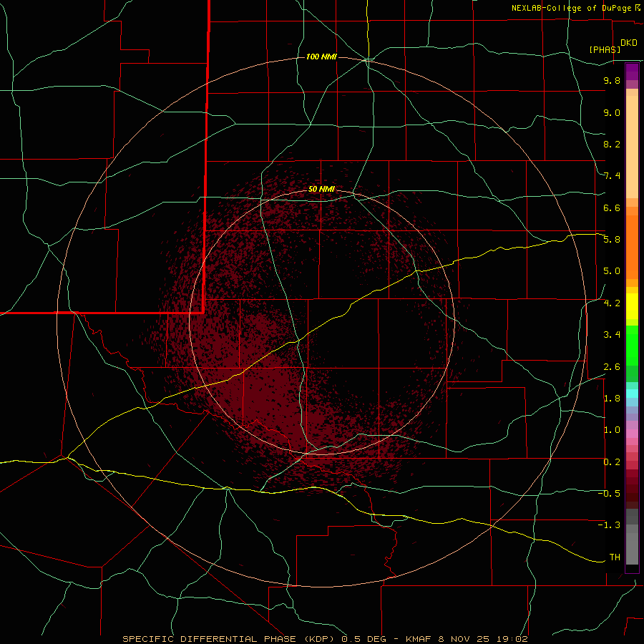644x644 pixels.
Task: Click the -1.3 legend value
Action: [609, 525]
